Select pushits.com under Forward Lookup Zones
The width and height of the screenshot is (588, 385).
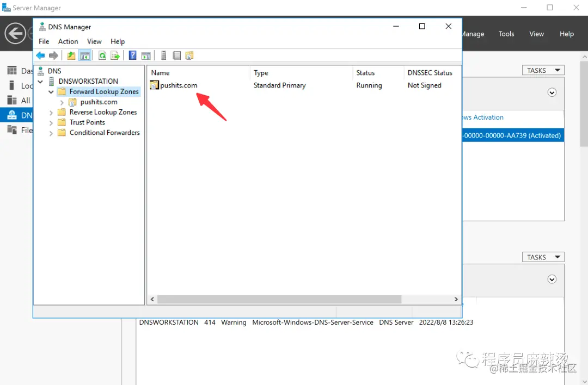pyautogui.click(x=99, y=102)
